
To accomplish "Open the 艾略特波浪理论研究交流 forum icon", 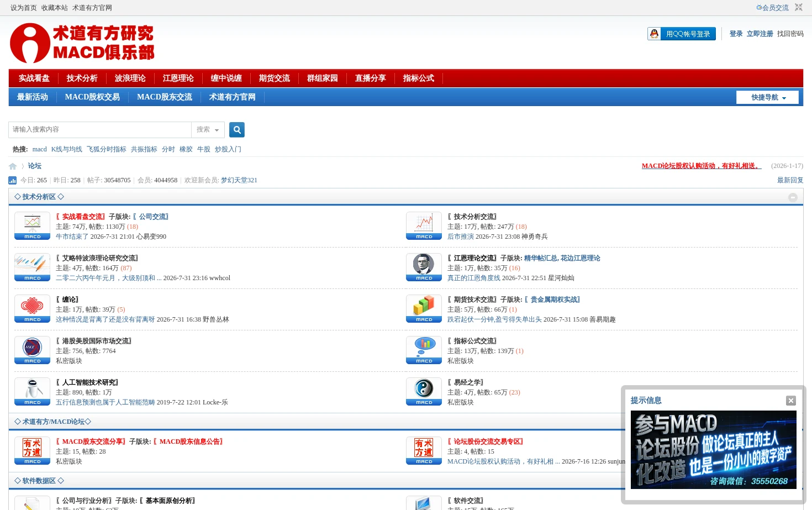I will (x=33, y=267).
